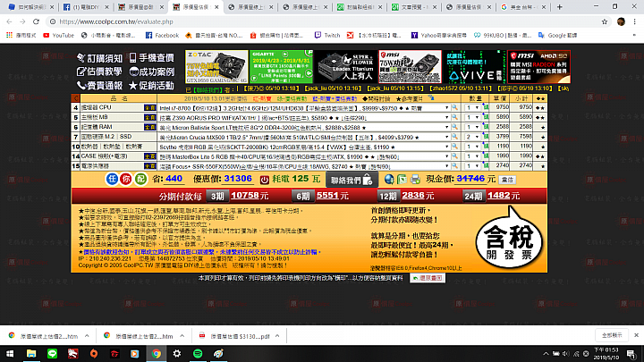Expand the Scythe cooler product dropdown
Screen dimensions: 644x362
click(447, 147)
